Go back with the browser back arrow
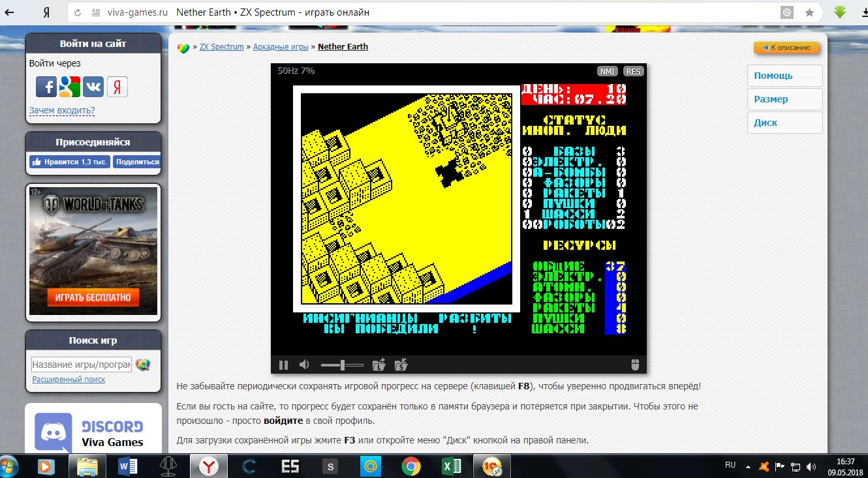 tap(10, 12)
